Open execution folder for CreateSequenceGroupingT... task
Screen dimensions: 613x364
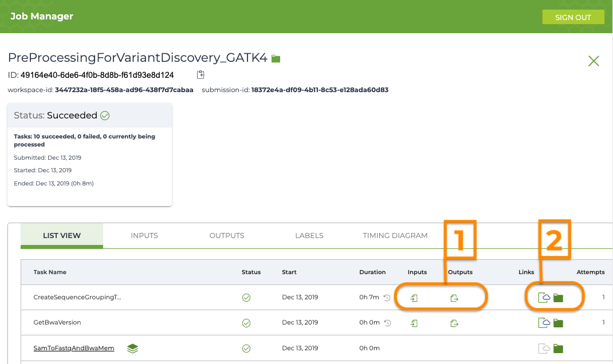(558, 298)
